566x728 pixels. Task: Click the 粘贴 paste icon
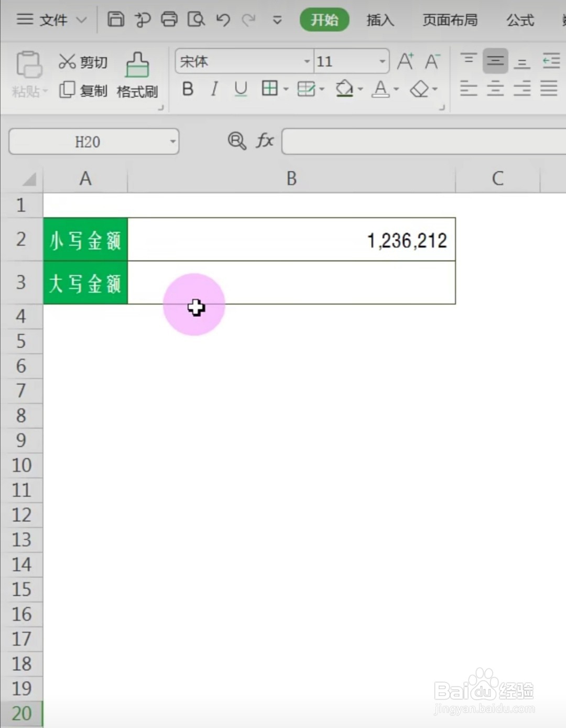tap(29, 65)
